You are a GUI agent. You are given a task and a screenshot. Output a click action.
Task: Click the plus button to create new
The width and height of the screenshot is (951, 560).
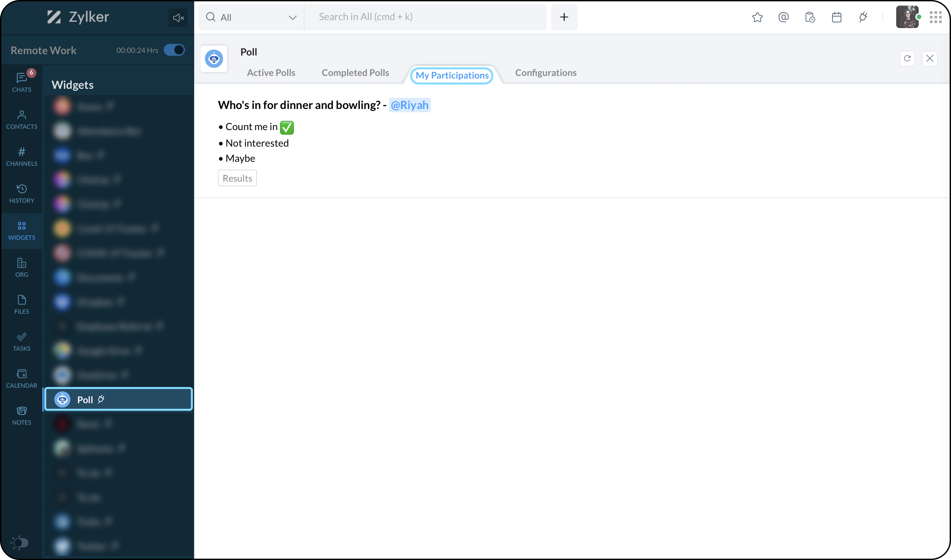(564, 17)
